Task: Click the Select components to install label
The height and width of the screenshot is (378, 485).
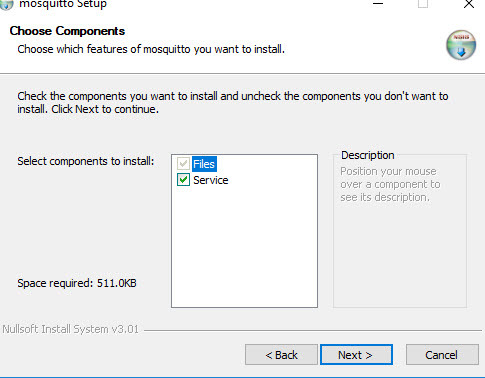Action: [x=86, y=161]
